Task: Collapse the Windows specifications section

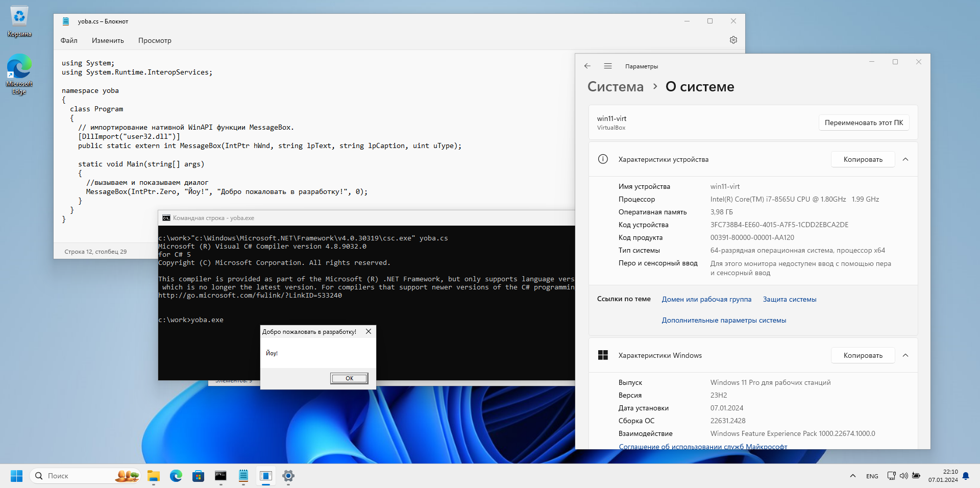Action: point(905,355)
